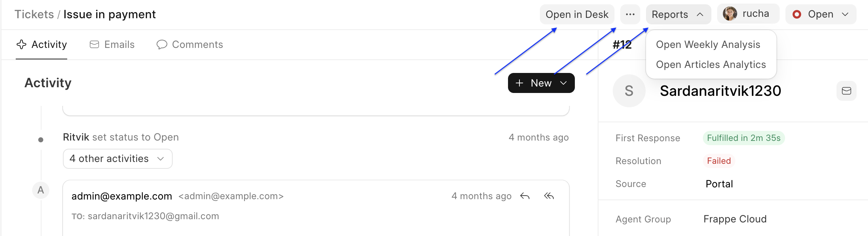Click the envelope icon beside Sardanaritvik1230
The image size is (868, 236).
pos(846,91)
